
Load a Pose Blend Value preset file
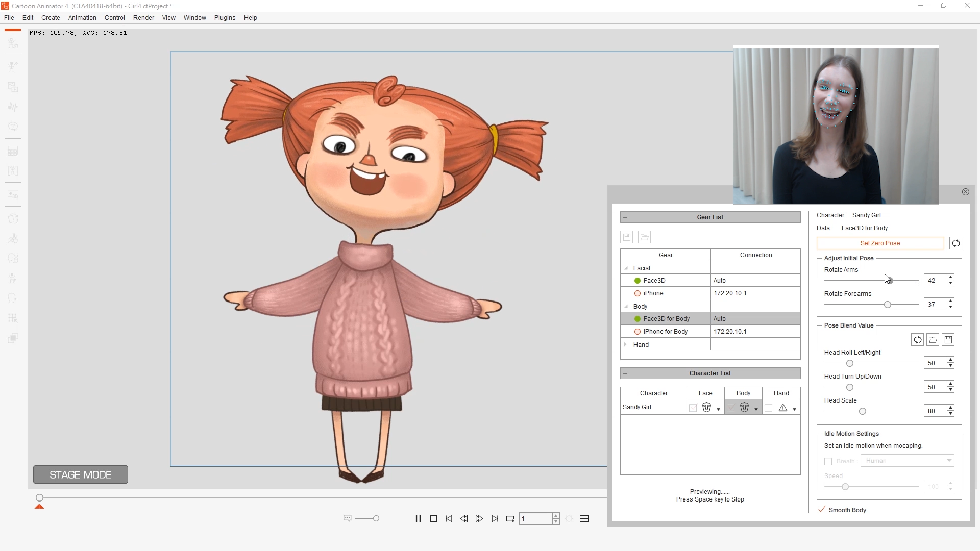(933, 340)
